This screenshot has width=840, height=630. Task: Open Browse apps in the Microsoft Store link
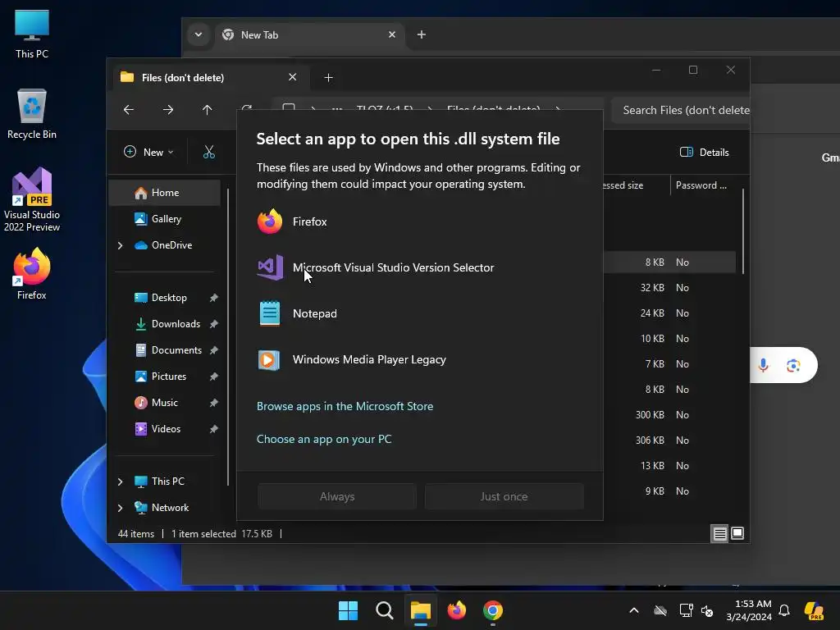(x=345, y=406)
